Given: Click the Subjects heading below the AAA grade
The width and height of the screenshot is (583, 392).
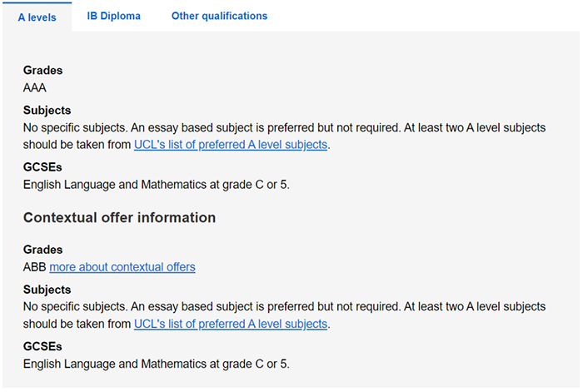Looking at the screenshot, I should 47,110.
